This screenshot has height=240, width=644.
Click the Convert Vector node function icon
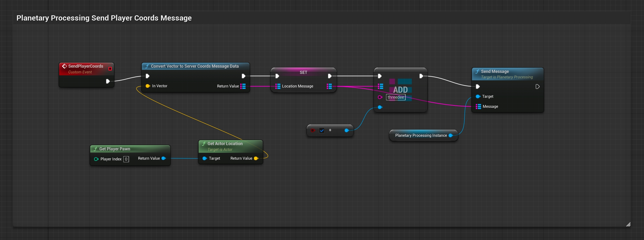click(147, 66)
